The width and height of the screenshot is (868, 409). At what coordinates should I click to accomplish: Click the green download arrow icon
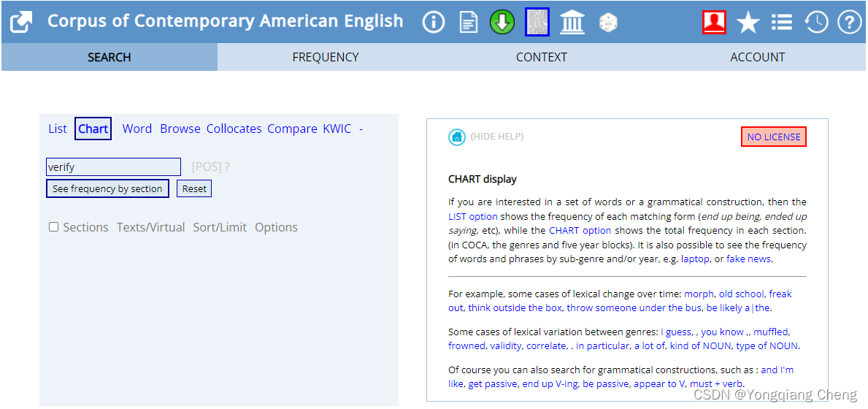pos(502,23)
